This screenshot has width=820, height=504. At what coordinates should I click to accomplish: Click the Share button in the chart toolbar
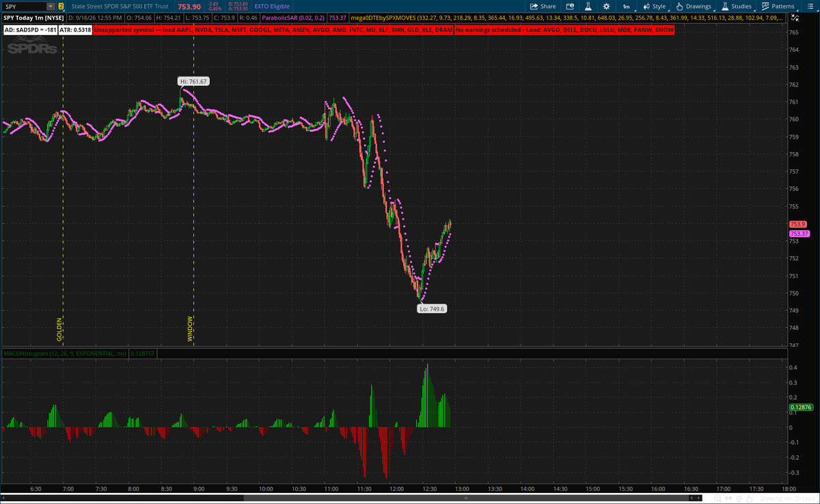click(543, 6)
